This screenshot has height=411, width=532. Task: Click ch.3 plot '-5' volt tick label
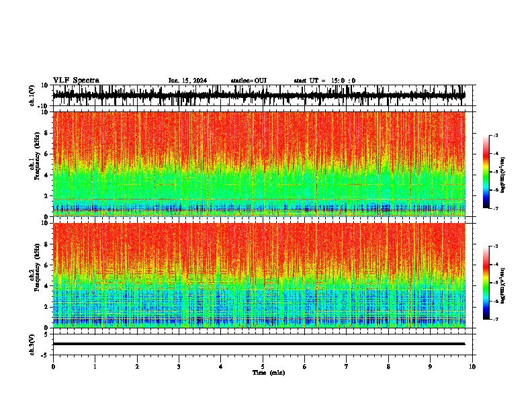click(45, 355)
